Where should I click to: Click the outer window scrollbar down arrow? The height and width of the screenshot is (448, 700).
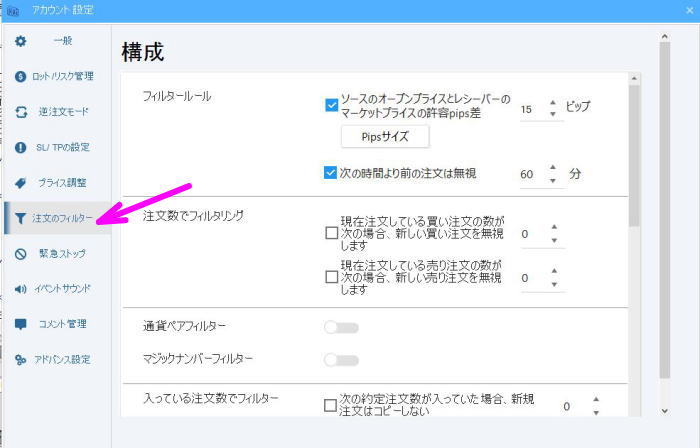coord(665,411)
